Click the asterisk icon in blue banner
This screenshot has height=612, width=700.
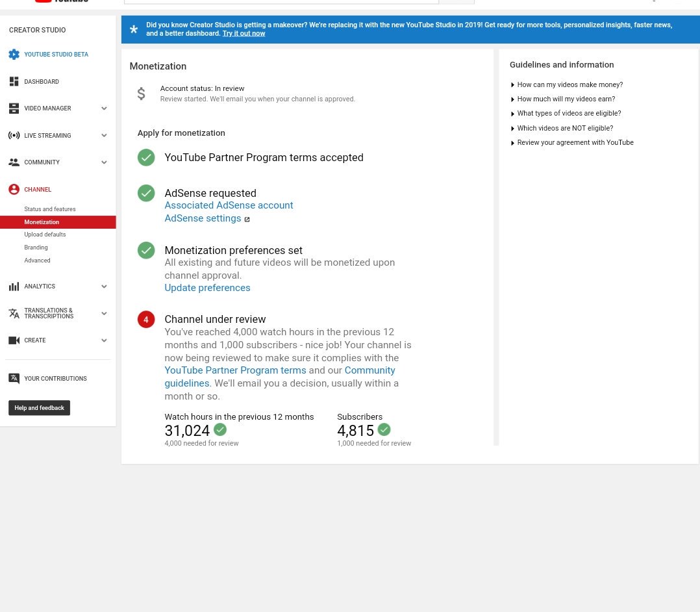point(134,29)
